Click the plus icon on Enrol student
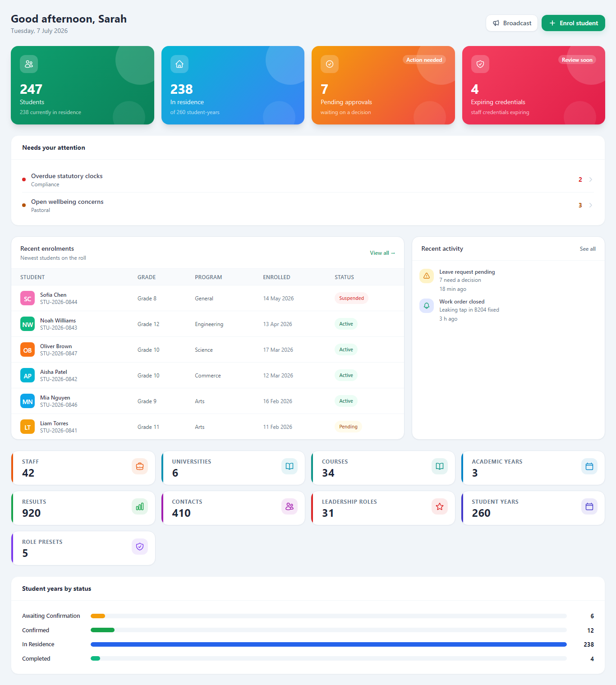 tap(552, 23)
